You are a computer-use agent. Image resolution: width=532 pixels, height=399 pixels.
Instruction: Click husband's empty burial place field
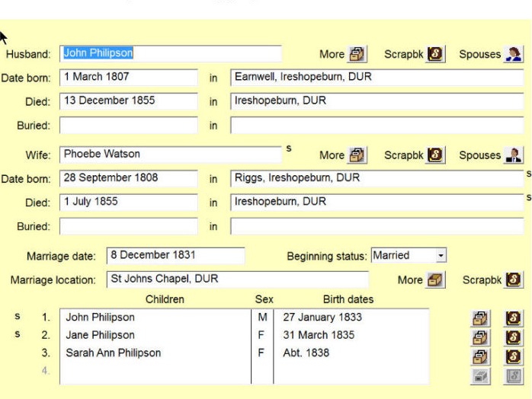point(377,125)
